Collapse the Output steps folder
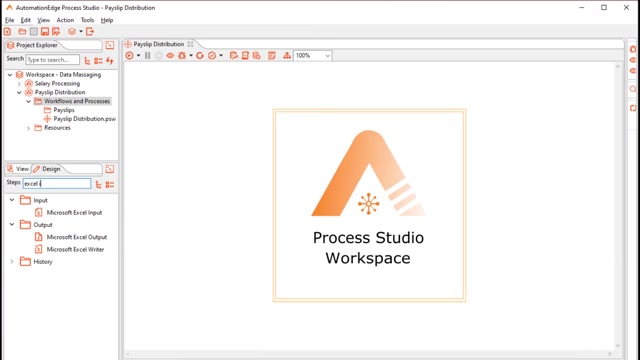640x360 pixels. 12,224
